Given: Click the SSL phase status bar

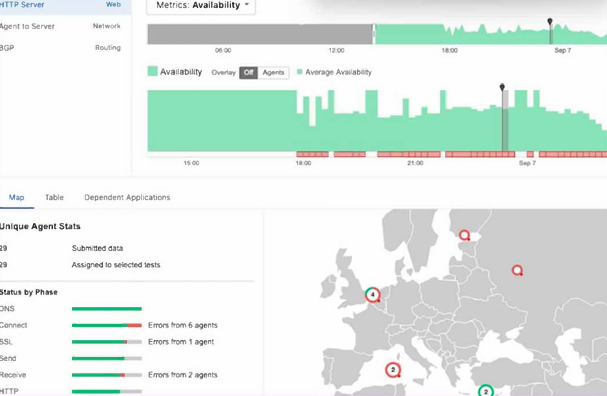Looking at the screenshot, I should click(x=107, y=342).
